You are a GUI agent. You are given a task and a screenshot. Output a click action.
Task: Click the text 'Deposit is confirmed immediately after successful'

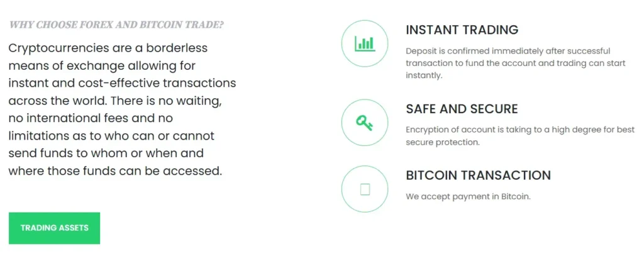(508, 51)
